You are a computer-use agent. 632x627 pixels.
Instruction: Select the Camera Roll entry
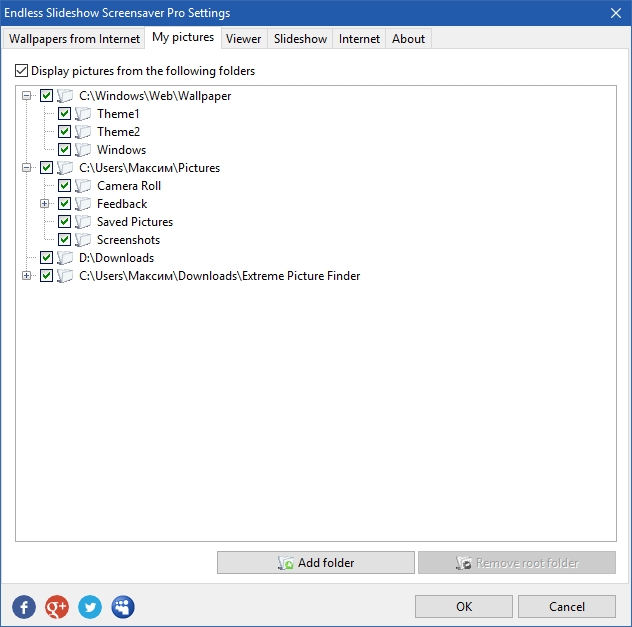(x=129, y=186)
